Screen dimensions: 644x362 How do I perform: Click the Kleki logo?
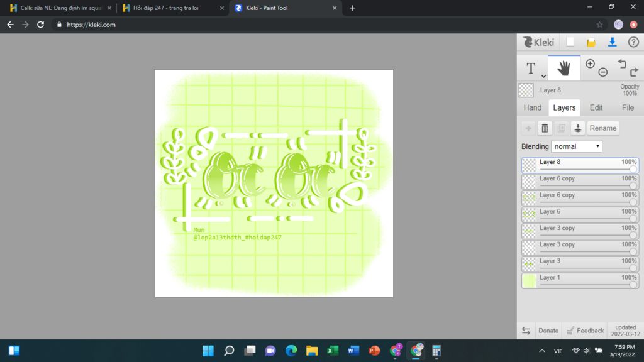pyautogui.click(x=538, y=42)
